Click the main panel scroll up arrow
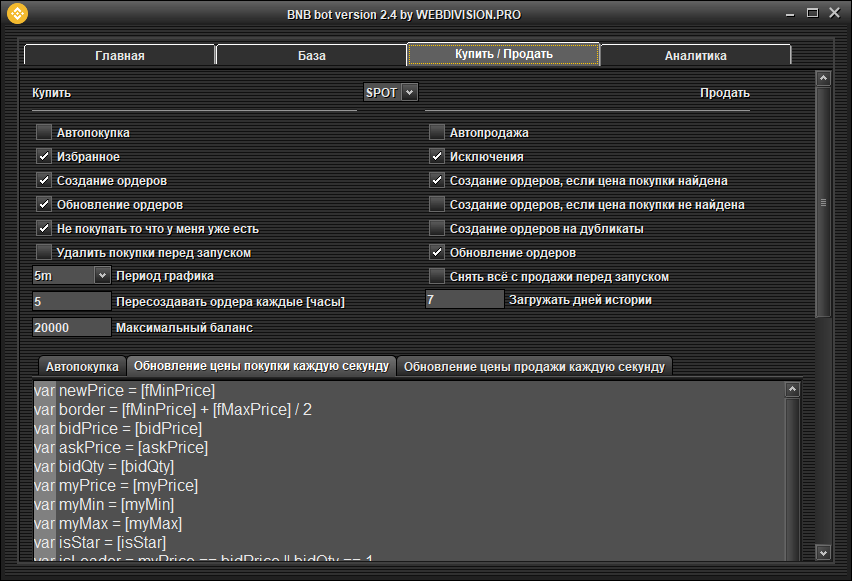Screen dimensions: 852x581 pyautogui.click(x=823, y=78)
